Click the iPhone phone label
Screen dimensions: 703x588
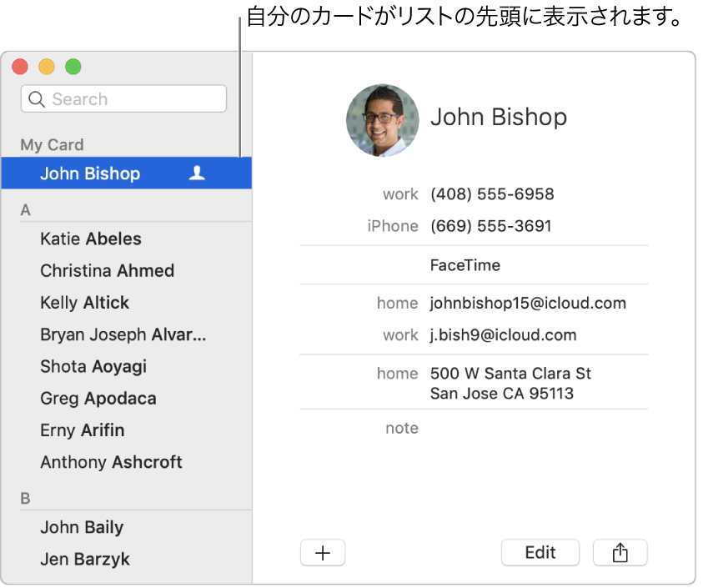coord(393,226)
